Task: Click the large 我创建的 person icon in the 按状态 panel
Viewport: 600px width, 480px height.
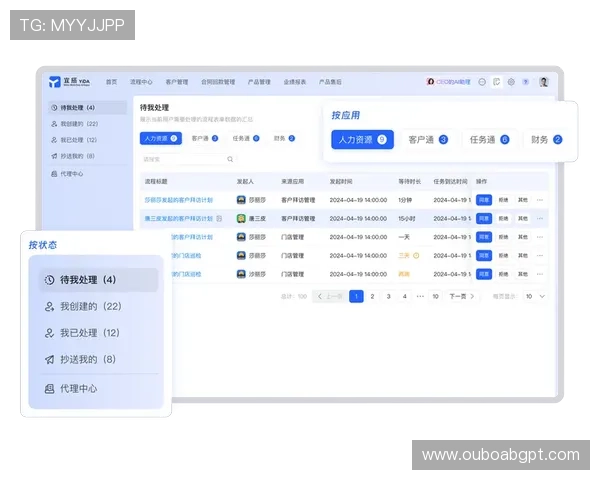Action: tap(49, 307)
